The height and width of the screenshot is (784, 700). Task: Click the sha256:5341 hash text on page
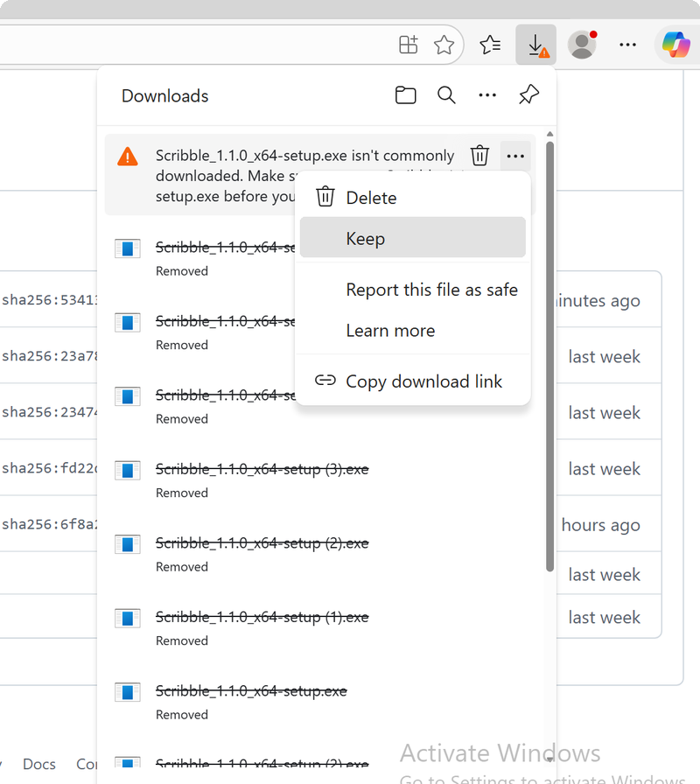coord(50,300)
